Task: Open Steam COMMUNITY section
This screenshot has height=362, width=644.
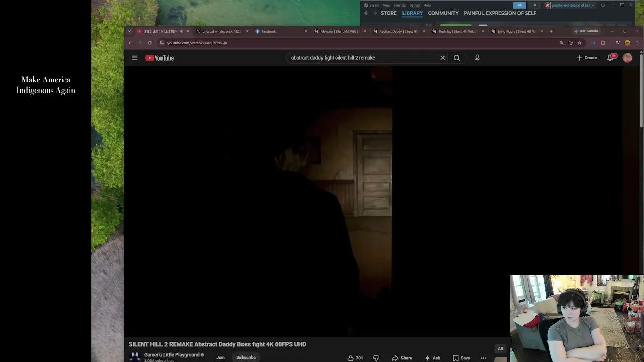Action: coord(443,13)
